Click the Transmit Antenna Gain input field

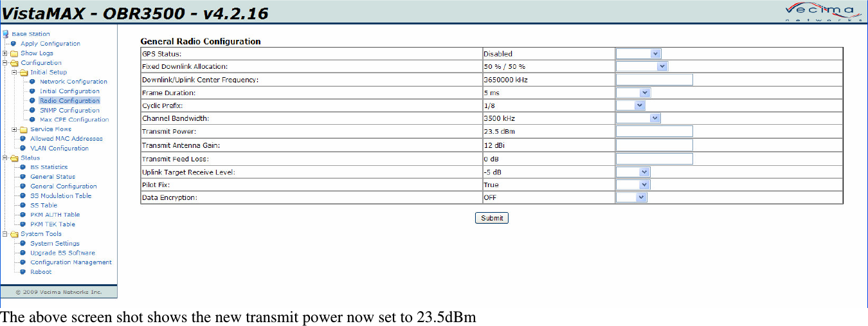(654, 145)
